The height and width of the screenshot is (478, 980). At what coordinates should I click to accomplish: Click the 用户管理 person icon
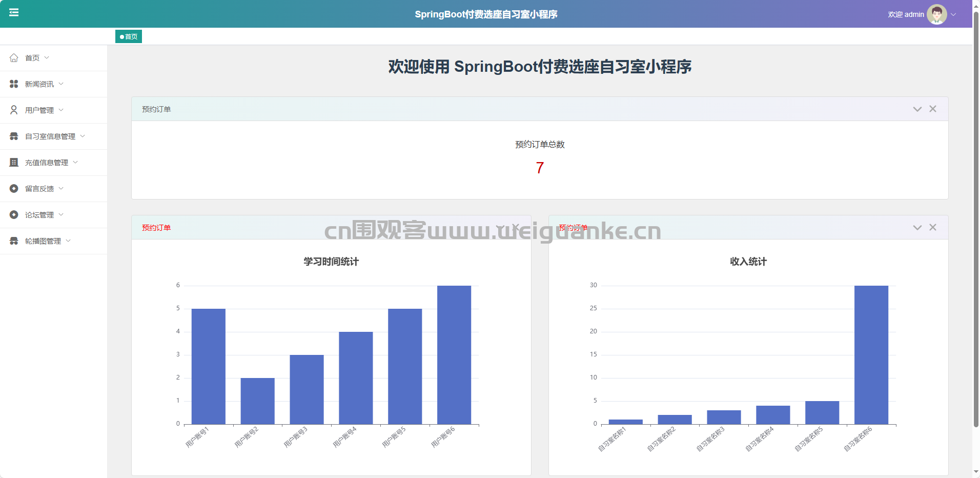pyautogui.click(x=14, y=110)
